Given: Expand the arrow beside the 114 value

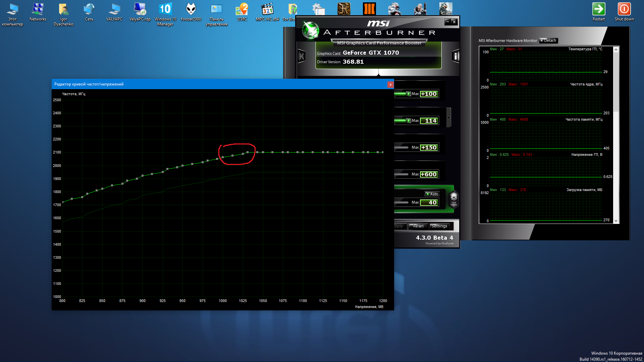Looking at the screenshot, I should pyautogui.click(x=448, y=118).
